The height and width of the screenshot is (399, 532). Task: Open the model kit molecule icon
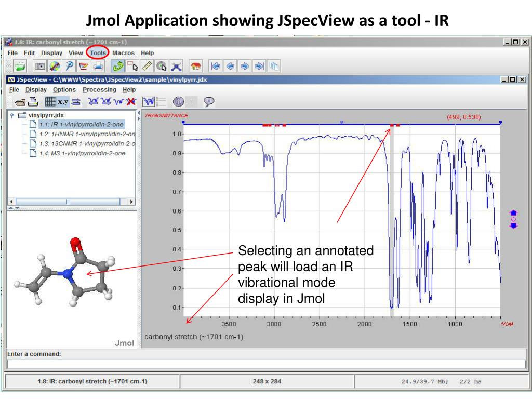point(176,66)
